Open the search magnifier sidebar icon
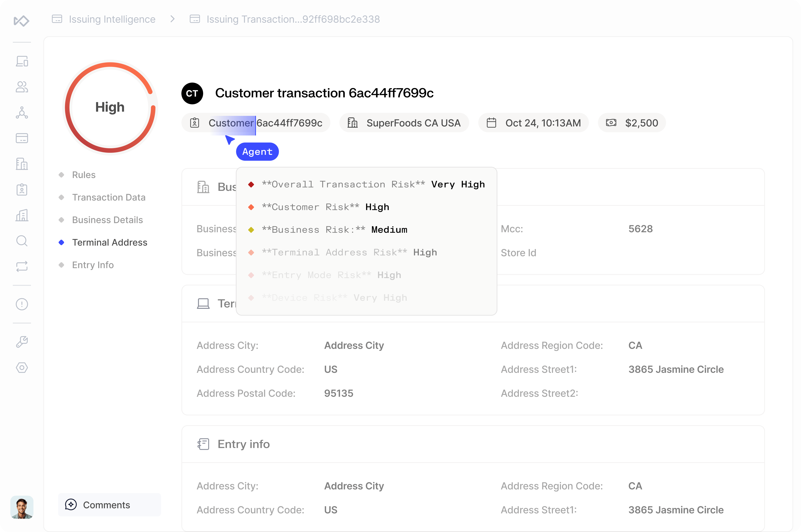The height and width of the screenshot is (532, 801). (22, 241)
